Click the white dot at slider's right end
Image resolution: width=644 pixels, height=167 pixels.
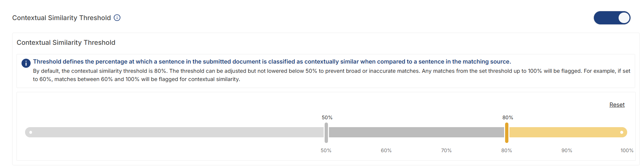tap(622, 132)
